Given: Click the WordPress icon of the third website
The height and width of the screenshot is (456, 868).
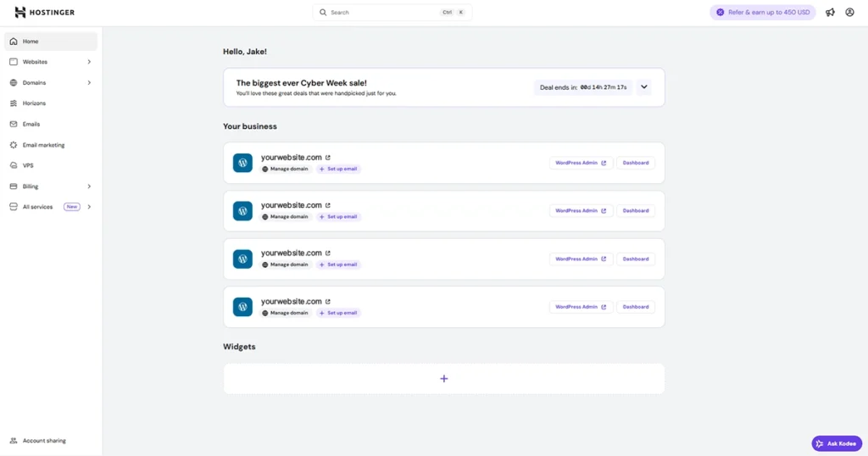Looking at the screenshot, I should point(242,259).
